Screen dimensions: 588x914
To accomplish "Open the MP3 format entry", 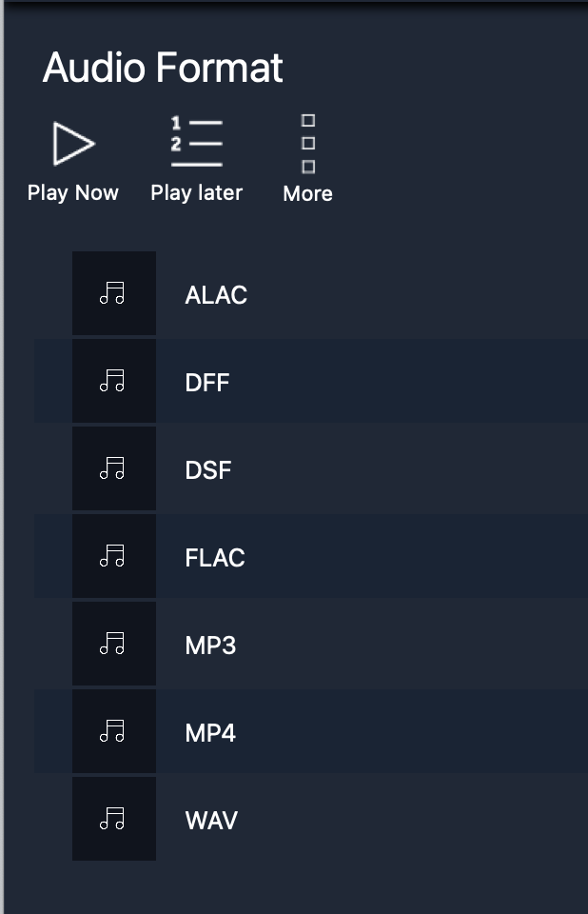I will 310,644.
